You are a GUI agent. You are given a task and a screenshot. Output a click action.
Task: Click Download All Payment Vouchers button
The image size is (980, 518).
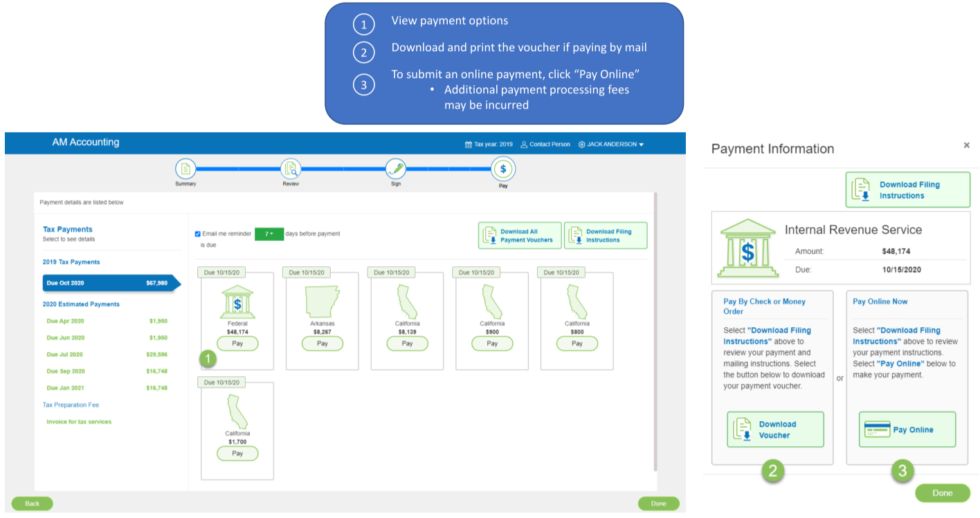pyautogui.click(x=520, y=236)
